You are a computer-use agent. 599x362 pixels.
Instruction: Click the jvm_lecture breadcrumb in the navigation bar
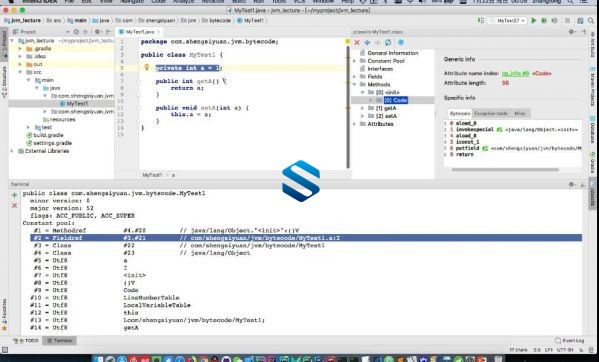22,21
